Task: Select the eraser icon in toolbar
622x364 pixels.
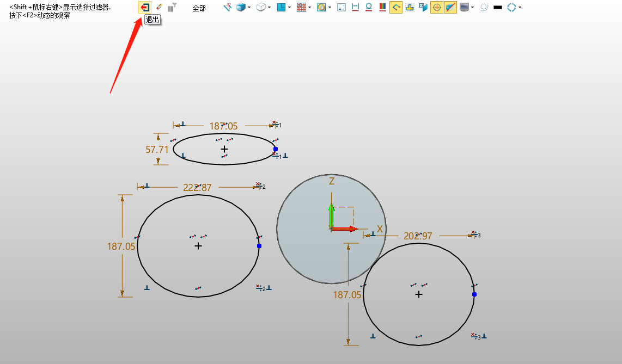Action: click(159, 8)
